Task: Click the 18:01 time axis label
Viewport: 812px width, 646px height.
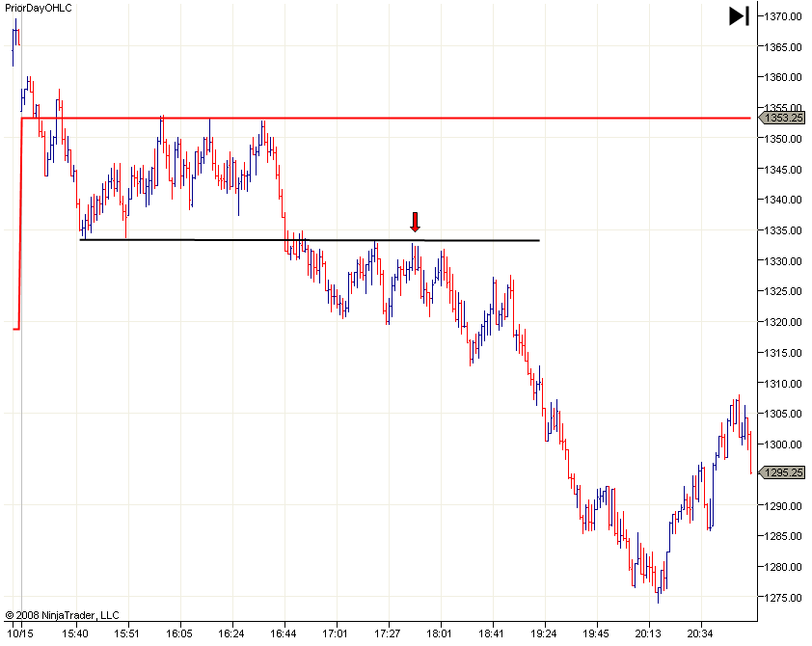Action: coord(439,633)
